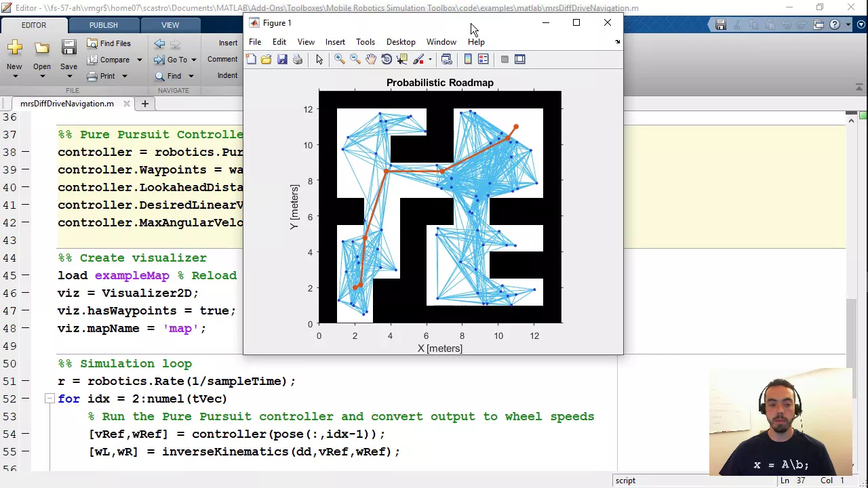Switch to EDITOR ribbon tab
The width and height of the screenshot is (868, 488).
click(34, 25)
